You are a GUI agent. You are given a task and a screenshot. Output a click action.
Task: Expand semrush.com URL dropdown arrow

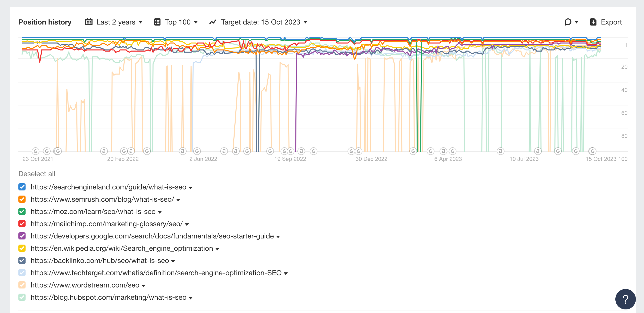(178, 200)
